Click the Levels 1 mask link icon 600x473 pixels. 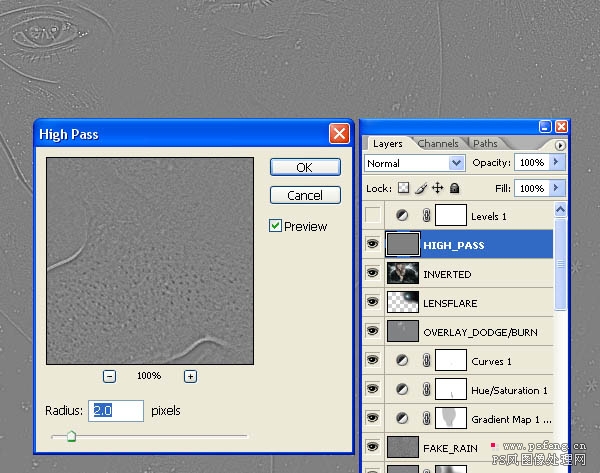point(426,215)
